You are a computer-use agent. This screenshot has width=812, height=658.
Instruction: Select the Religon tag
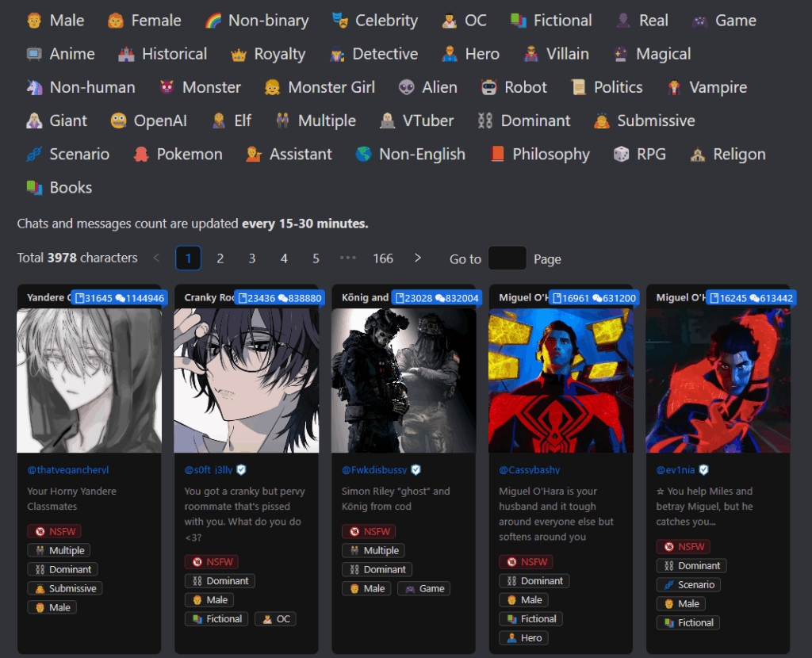tap(728, 155)
